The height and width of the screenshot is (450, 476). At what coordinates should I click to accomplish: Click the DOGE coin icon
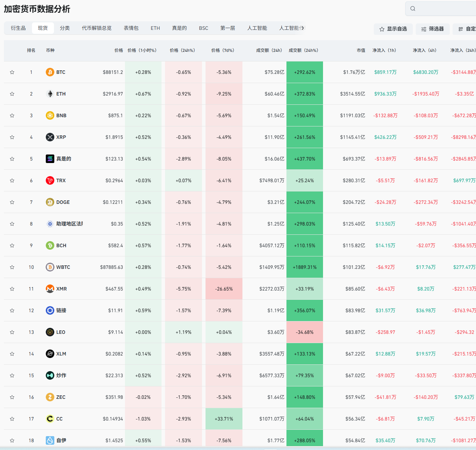(50, 202)
